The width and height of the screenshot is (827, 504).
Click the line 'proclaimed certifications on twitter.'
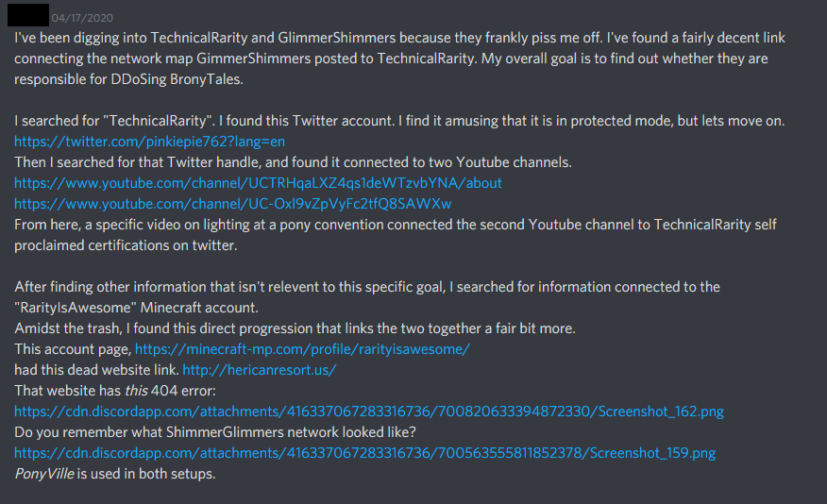coord(126,245)
